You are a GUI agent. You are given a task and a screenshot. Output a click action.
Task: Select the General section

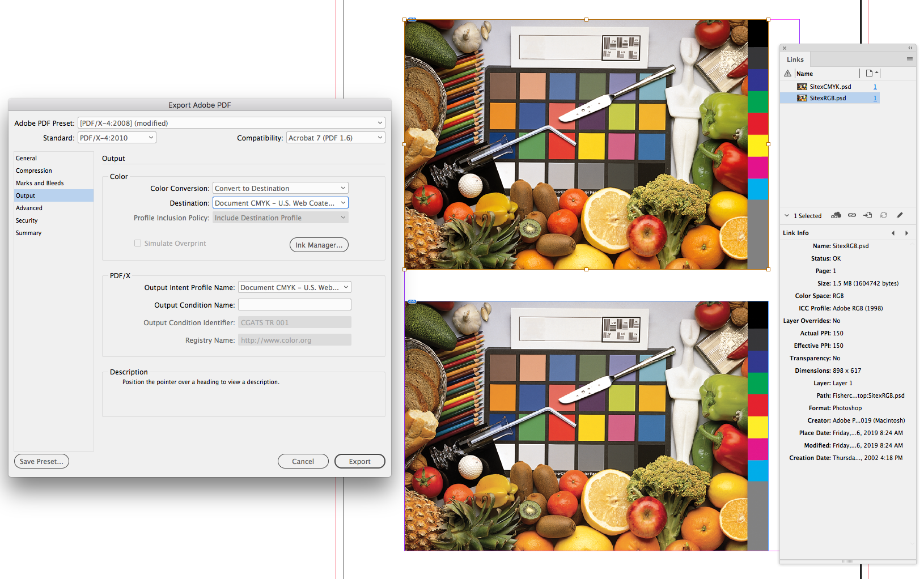click(54, 158)
